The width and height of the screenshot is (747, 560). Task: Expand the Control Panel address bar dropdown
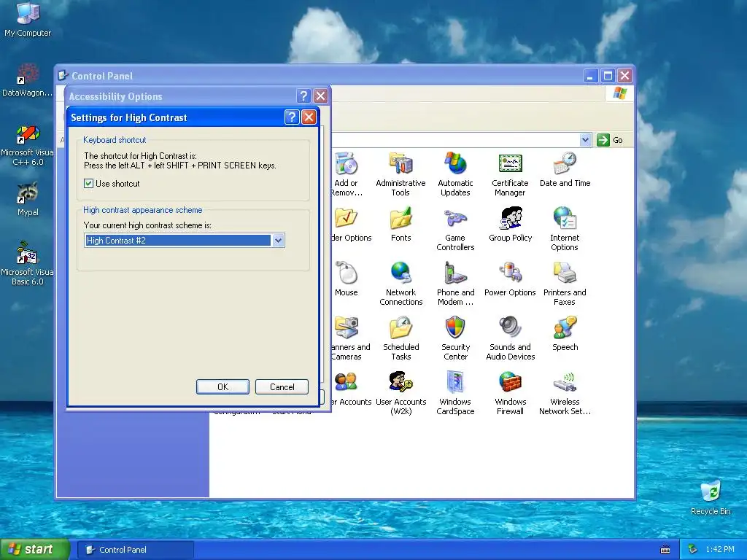pos(585,140)
